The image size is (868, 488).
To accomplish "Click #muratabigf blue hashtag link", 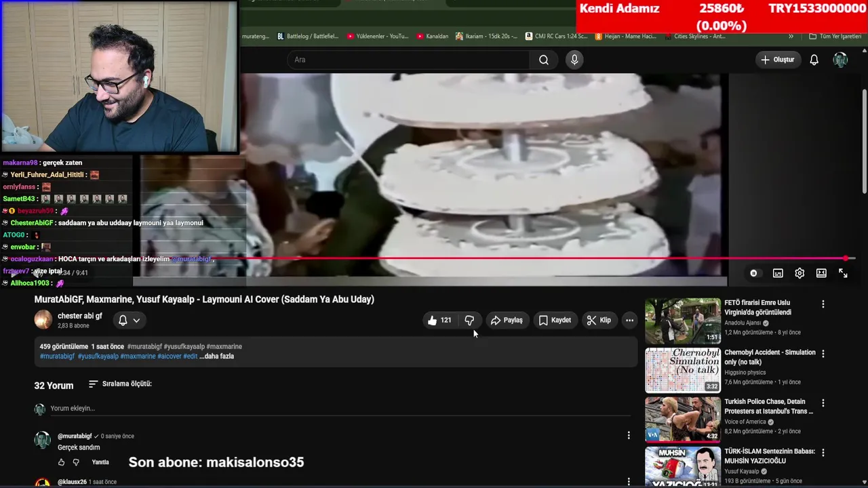I will (57, 356).
